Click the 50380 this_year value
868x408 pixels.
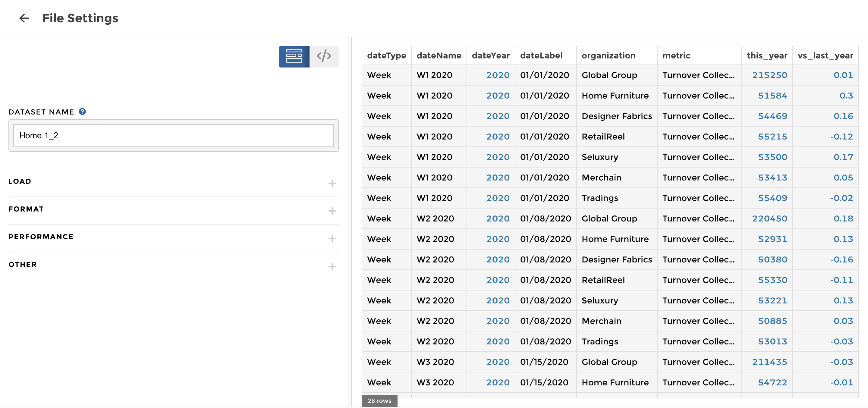[773, 260]
